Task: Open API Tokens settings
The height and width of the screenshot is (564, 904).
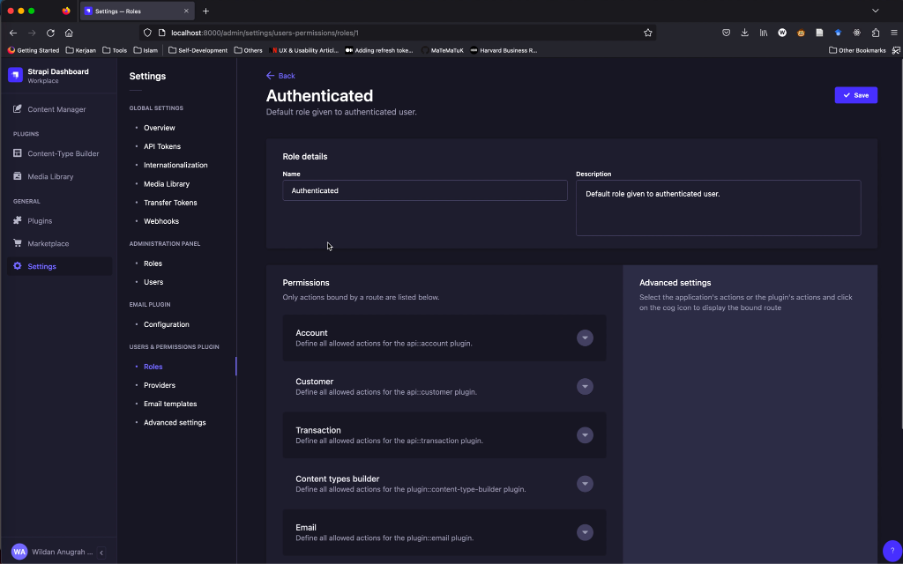Action: tap(162, 146)
